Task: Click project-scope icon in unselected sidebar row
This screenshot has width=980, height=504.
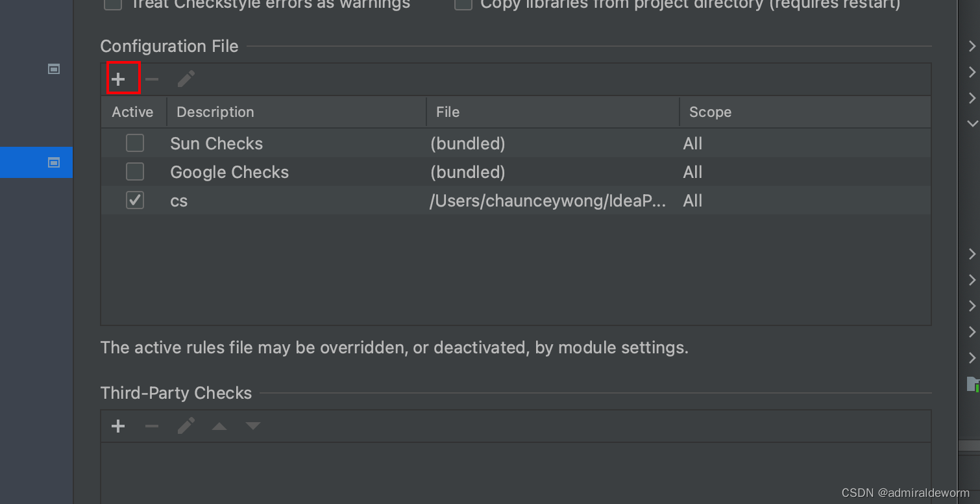Action: [54, 69]
